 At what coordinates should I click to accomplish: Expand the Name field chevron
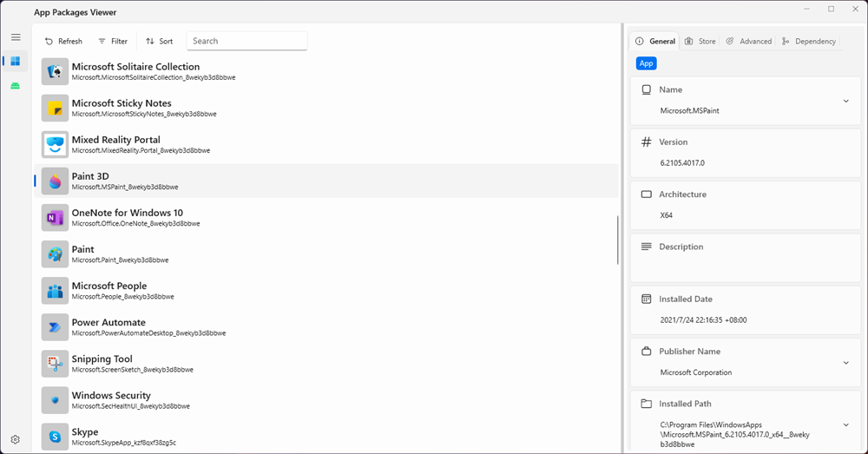pyautogui.click(x=845, y=101)
